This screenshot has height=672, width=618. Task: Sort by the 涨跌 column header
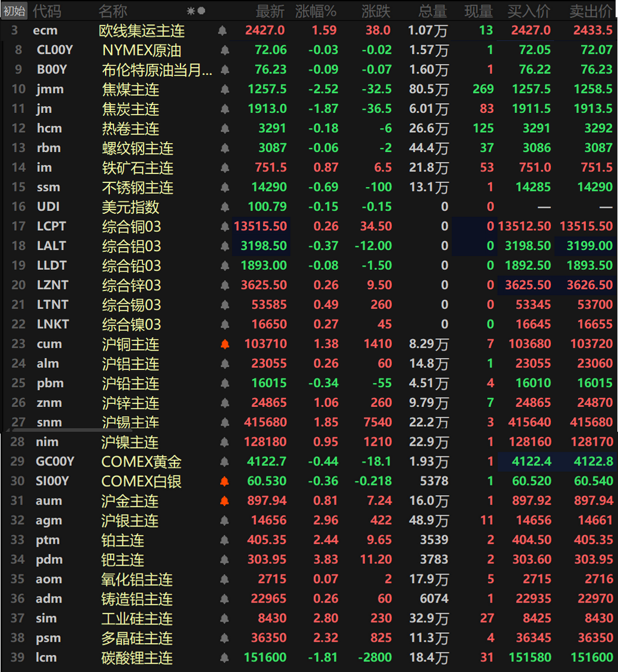click(376, 11)
